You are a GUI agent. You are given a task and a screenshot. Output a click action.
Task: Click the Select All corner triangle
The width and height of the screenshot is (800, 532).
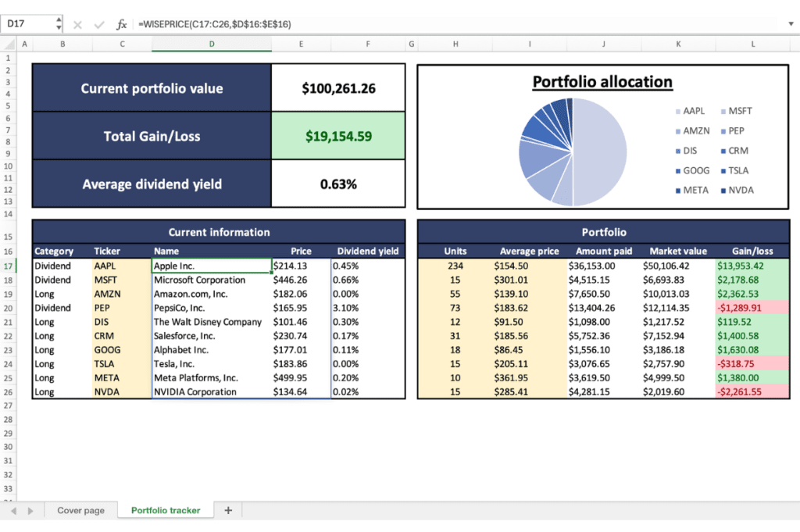(8, 45)
